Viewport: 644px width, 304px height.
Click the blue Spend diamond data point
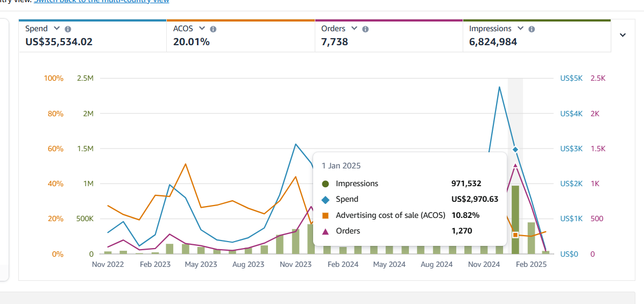coord(515,150)
